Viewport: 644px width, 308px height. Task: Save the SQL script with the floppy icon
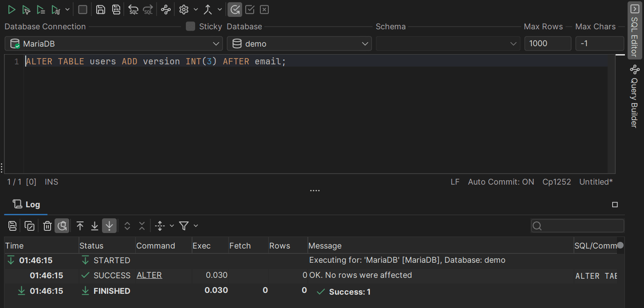(x=101, y=9)
